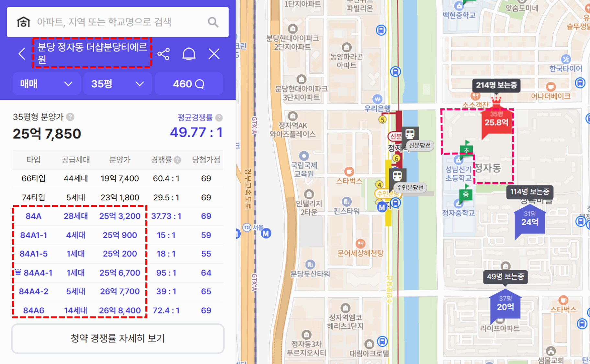
Task: Share the 더샵분당티에르원 listing via share icon
Action: click(x=164, y=54)
